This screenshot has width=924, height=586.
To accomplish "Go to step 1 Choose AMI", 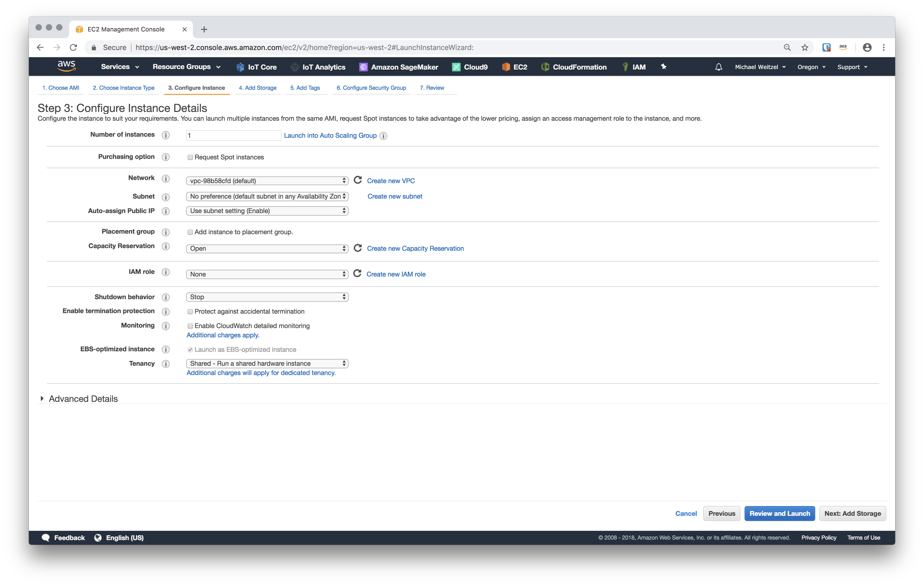I will click(61, 87).
